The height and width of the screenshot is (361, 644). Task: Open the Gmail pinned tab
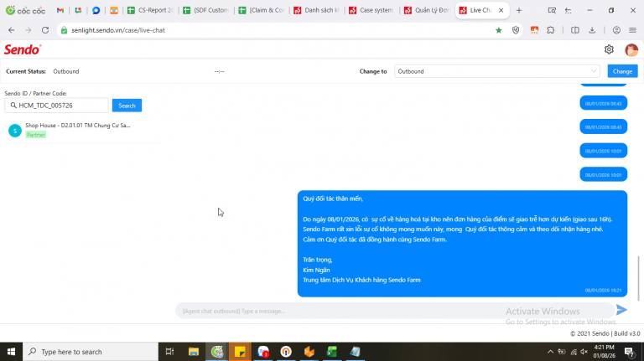[60, 10]
